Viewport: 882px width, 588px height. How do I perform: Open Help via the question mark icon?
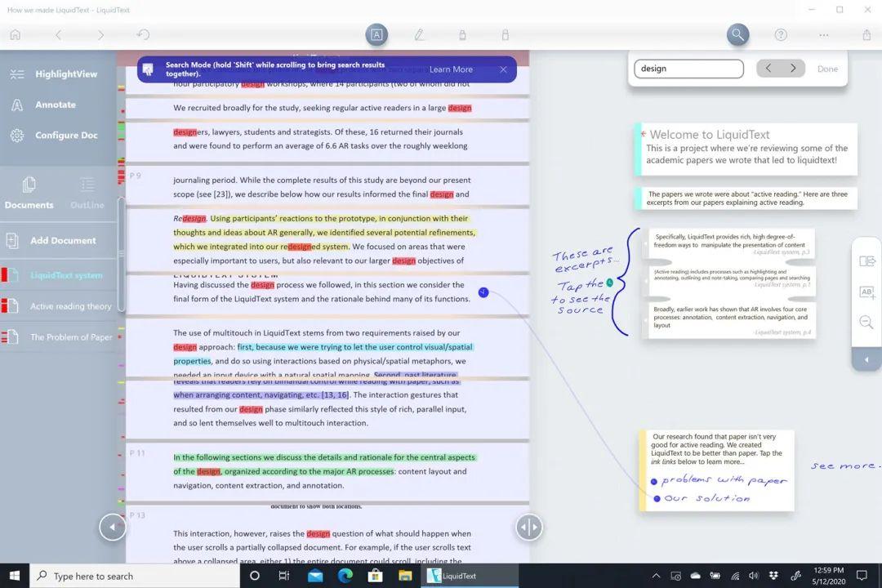point(780,34)
